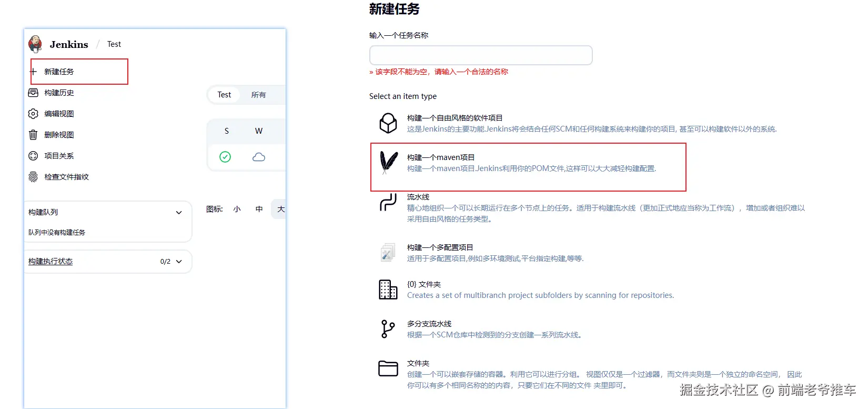Collapse the 构建队列 panel chevron
868x409 pixels.
click(x=179, y=213)
